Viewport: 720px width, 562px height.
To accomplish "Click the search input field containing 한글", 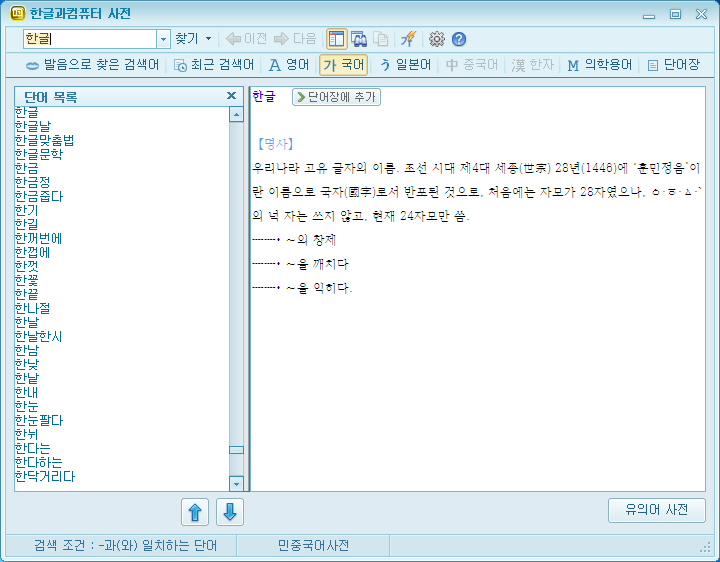I will click(x=90, y=39).
